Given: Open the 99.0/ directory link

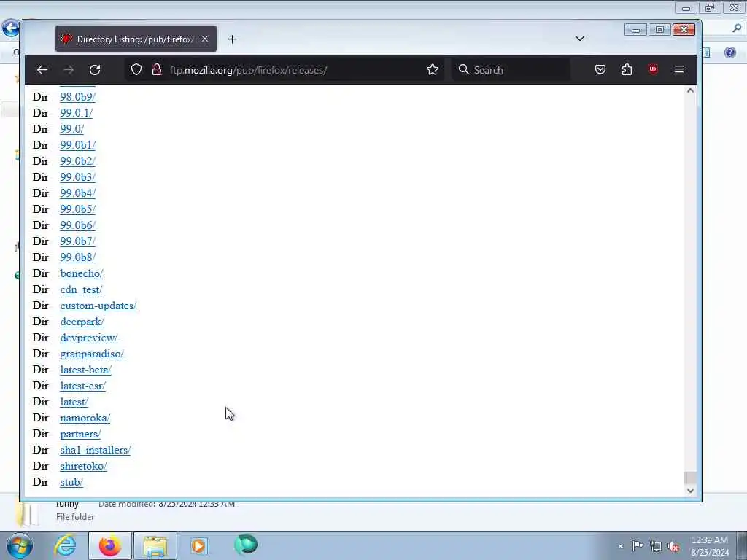Looking at the screenshot, I should 72,128.
